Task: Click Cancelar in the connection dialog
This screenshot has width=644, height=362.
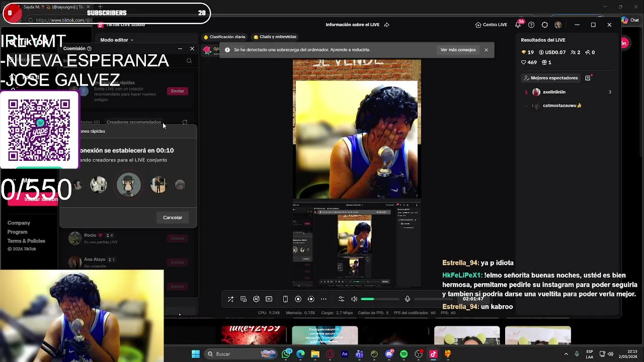Action: (x=173, y=218)
